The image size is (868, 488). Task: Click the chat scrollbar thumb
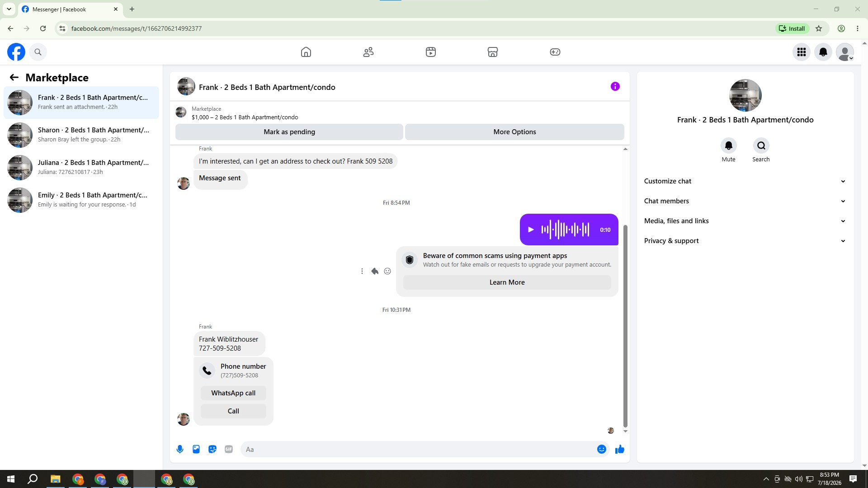[x=626, y=325]
